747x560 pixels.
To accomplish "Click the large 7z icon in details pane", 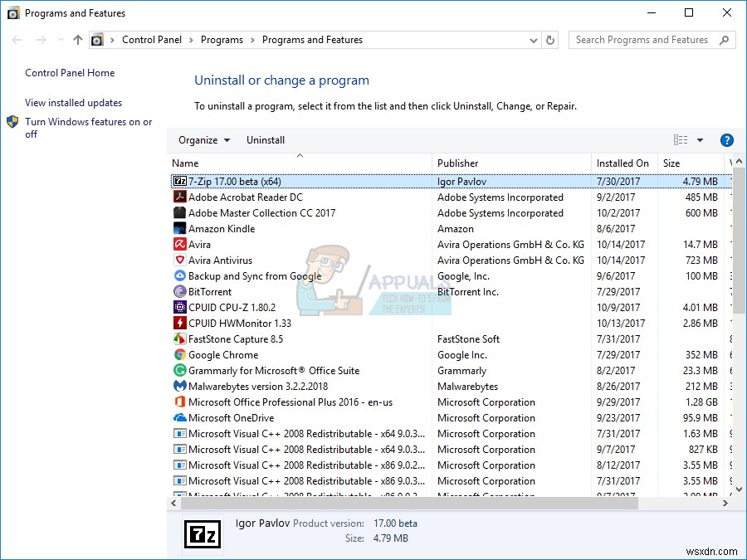I will (x=203, y=534).
